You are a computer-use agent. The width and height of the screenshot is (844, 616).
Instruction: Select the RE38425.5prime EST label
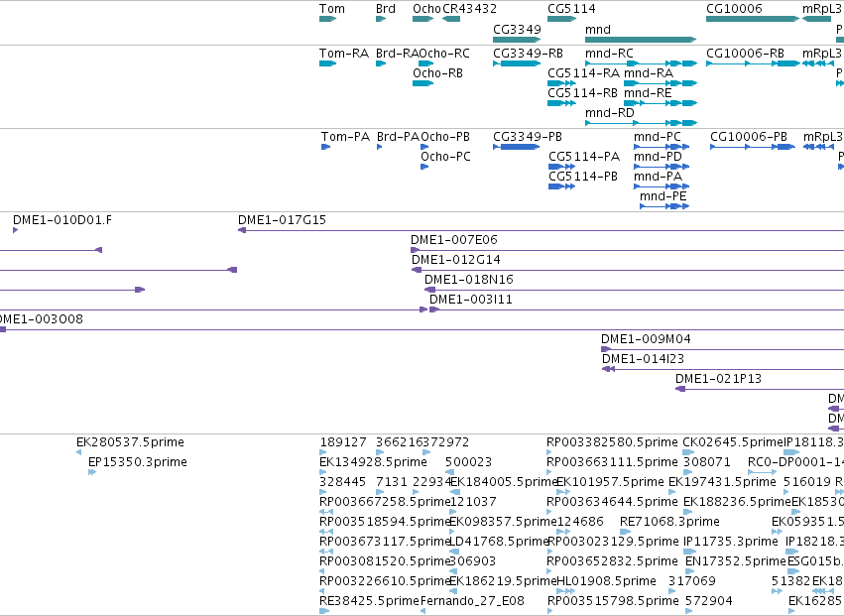click(x=369, y=602)
